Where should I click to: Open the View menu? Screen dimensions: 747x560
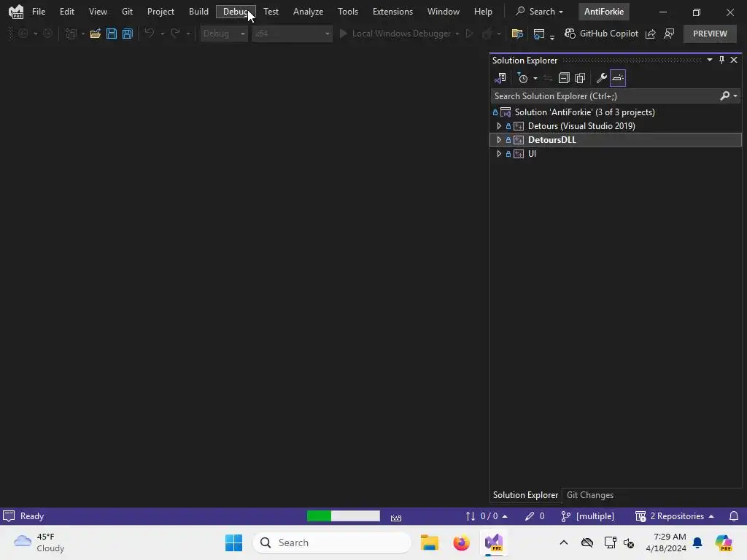98,12
